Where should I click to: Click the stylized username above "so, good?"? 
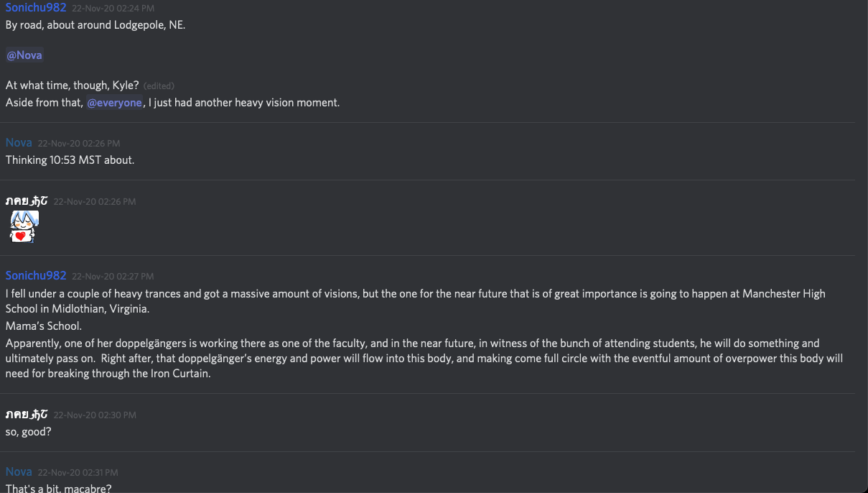point(27,415)
